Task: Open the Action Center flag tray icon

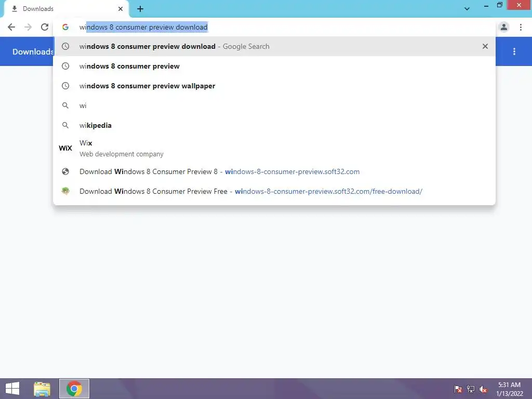Action: pyautogui.click(x=458, y=389)
